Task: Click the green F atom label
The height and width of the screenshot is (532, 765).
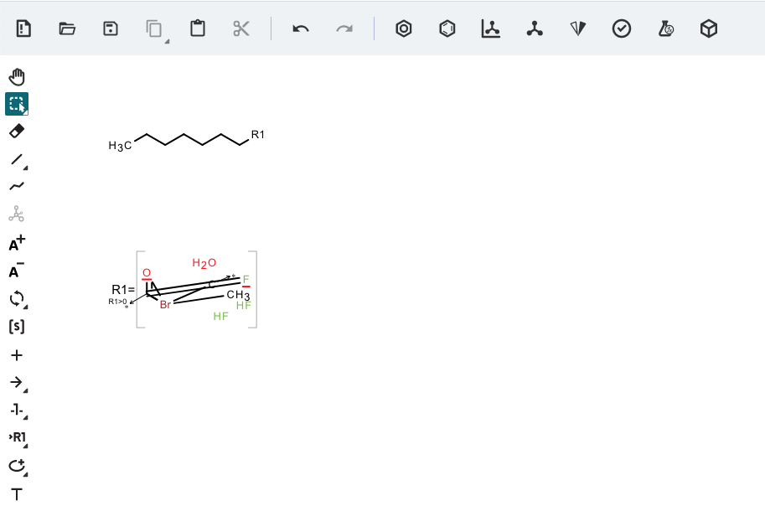Action: [246, 280]
